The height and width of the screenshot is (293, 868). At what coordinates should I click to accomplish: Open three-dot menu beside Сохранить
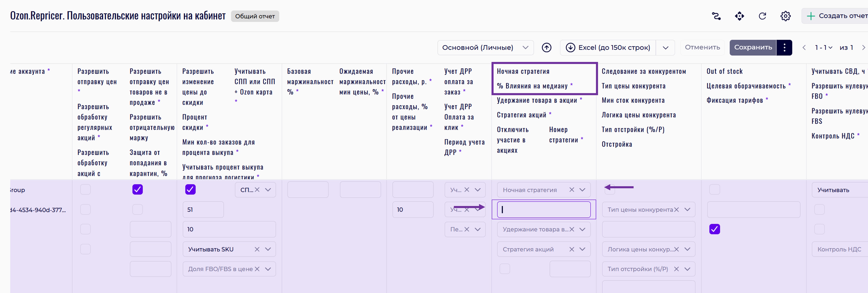coord(785,47)
